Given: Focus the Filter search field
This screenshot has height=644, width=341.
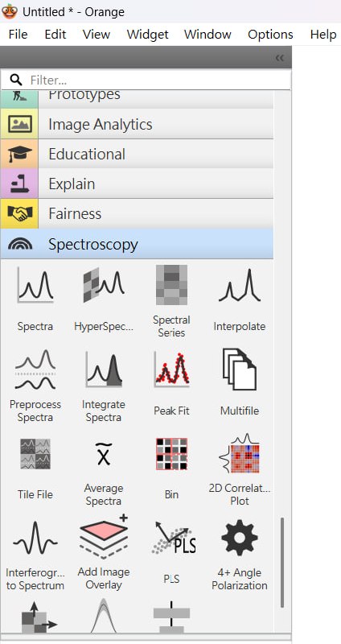Looking at the screenshot, I should [x=146, y=80].
